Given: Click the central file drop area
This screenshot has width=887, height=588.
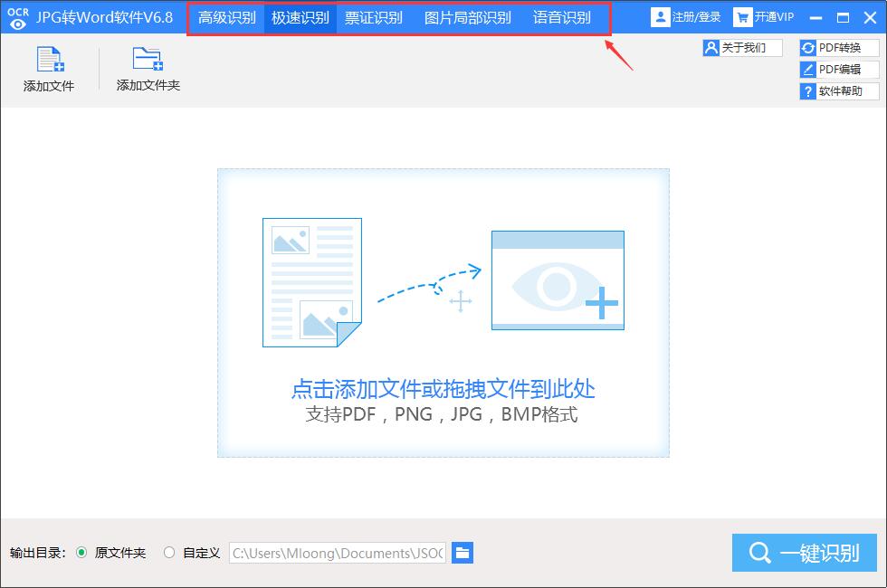Looking at the screenshot, I should [443, 312].
